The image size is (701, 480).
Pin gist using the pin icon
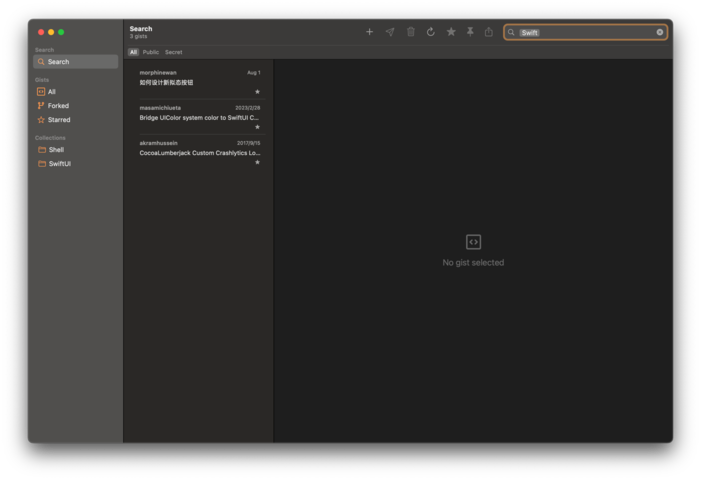click(x=470, y=32)
